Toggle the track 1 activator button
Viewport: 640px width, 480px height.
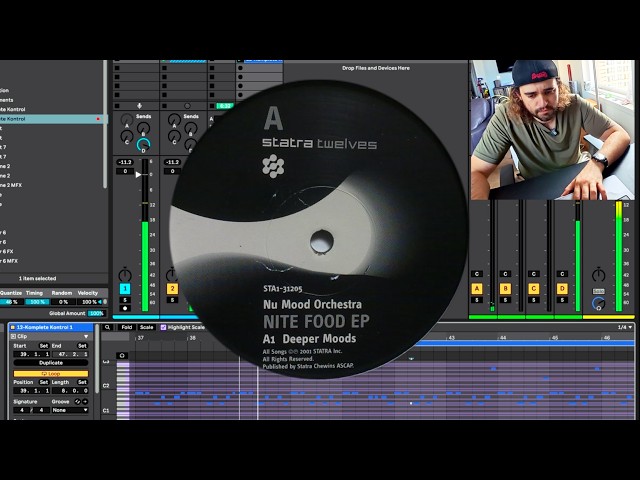pos(125,289)
